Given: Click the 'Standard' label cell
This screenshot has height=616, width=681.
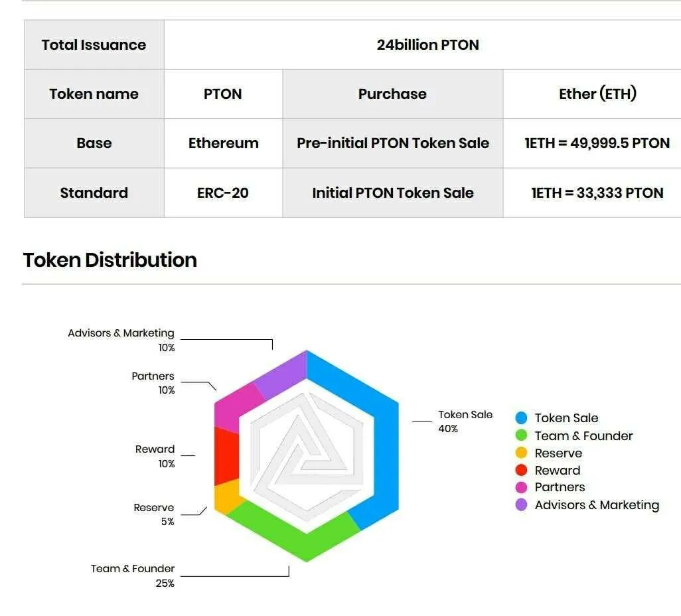Looking at the screenshot, I should (x=94, y=193).
